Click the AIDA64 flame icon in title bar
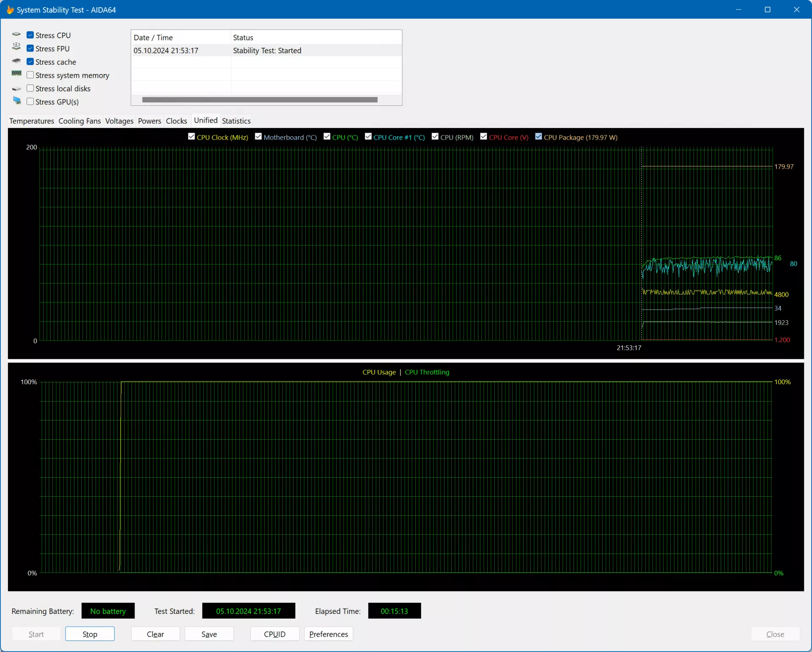This screenshot has width=812, height=652. (10, 10)
